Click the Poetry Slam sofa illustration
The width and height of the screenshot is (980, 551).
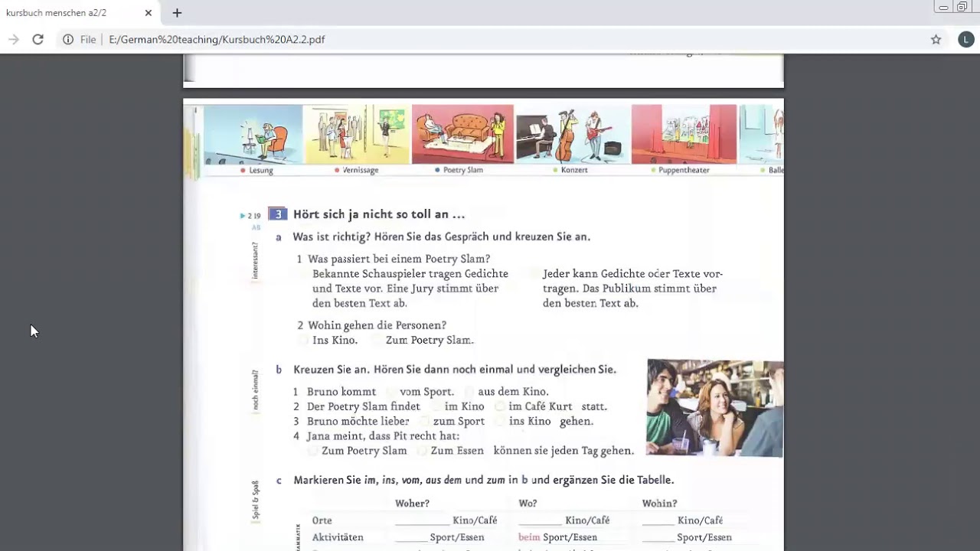coord(462,134)
